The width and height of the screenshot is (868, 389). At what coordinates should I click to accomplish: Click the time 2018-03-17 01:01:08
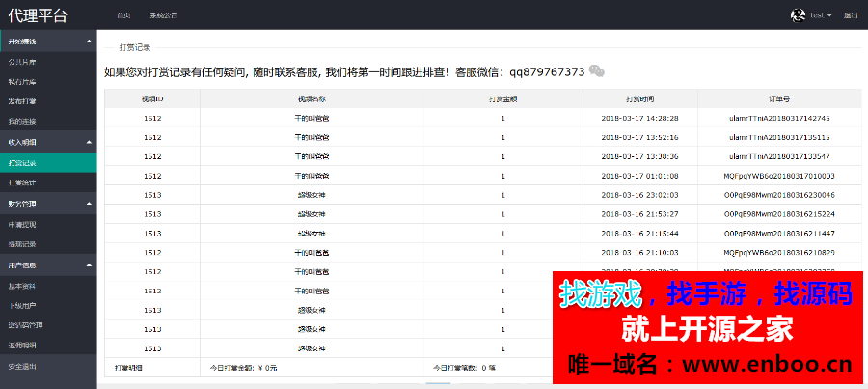[x=640, y=176]
